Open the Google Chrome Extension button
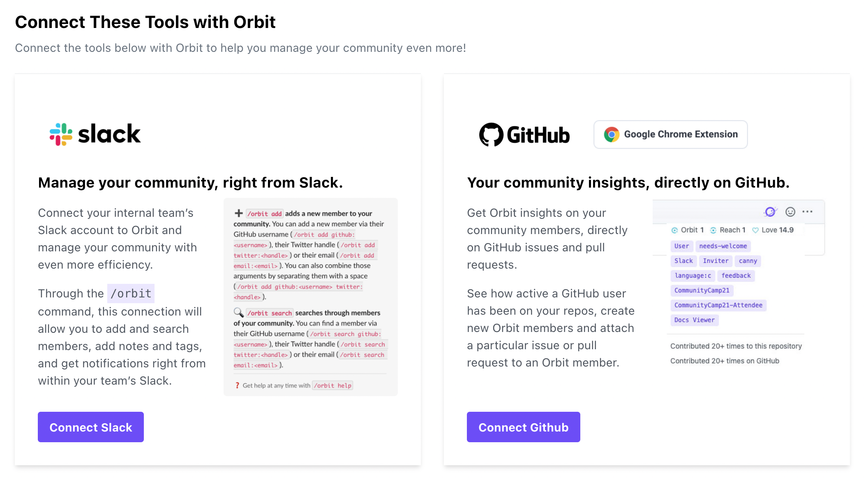Viewport: 868px width, 478px height. click(670, 135)
